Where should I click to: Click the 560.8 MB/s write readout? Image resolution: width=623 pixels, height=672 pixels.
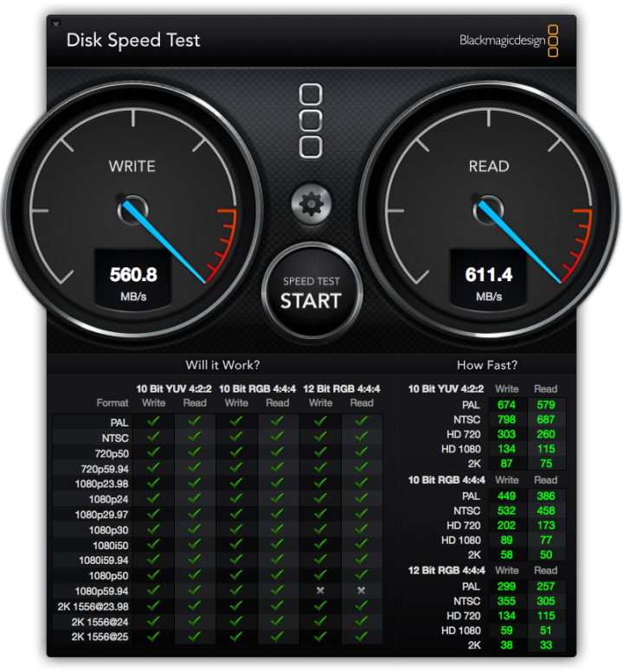(x=133, y=278)
